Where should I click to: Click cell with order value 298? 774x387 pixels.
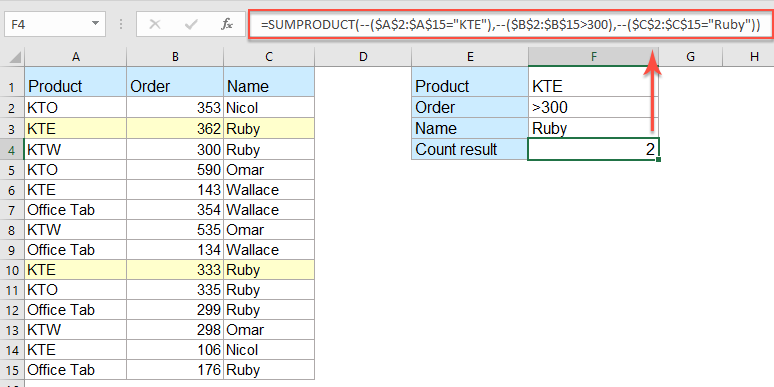(175, 330)
